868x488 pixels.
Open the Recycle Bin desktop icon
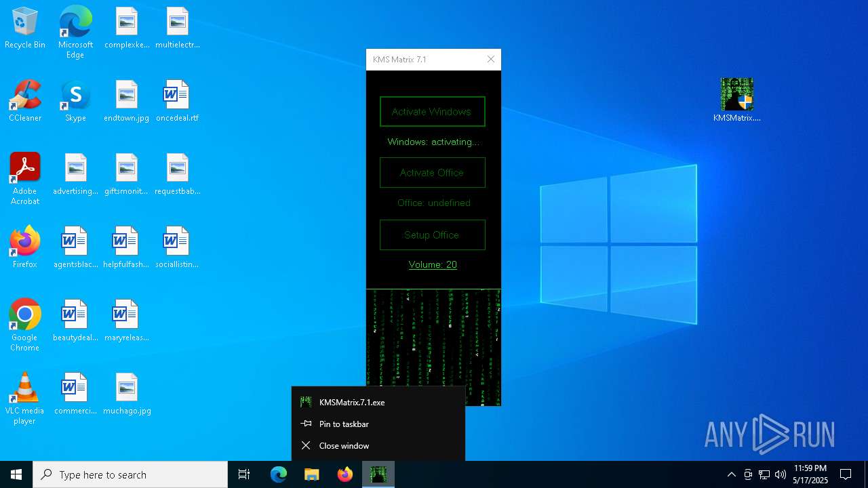(x=25, y=28)
